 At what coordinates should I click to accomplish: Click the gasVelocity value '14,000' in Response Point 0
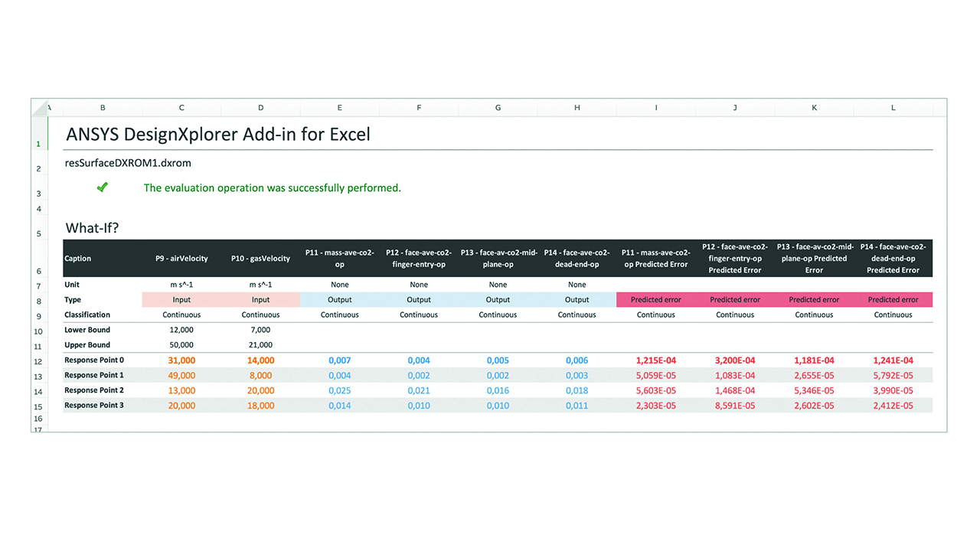click(x=260, y=360)
